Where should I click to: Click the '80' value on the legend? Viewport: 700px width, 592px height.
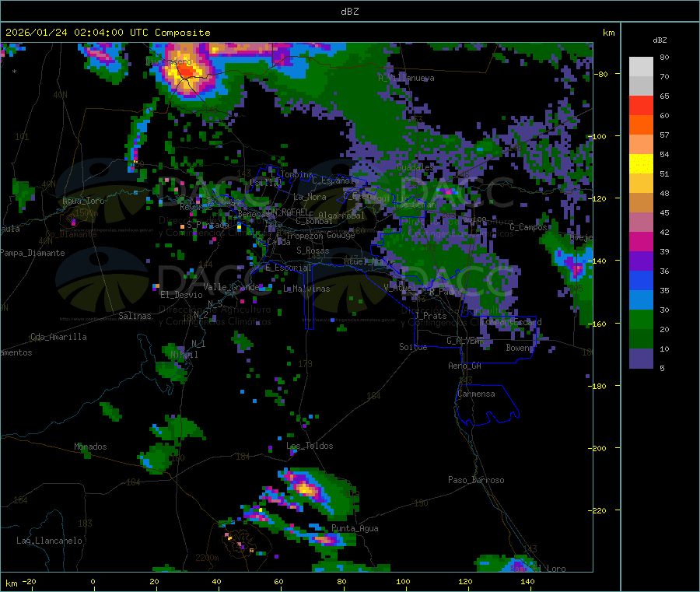click(x=664, y=57)
